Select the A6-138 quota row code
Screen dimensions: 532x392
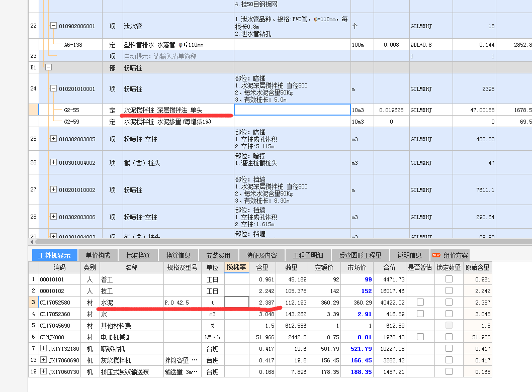pyautogui.click(x=73, y=44)
